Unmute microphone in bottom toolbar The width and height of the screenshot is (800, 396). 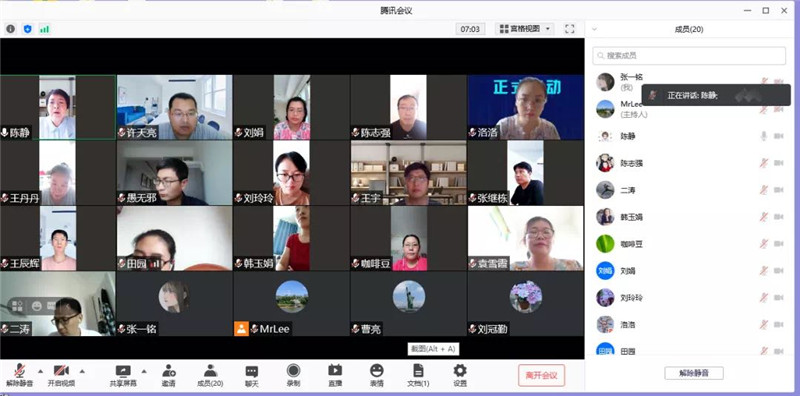coord(19,375)
